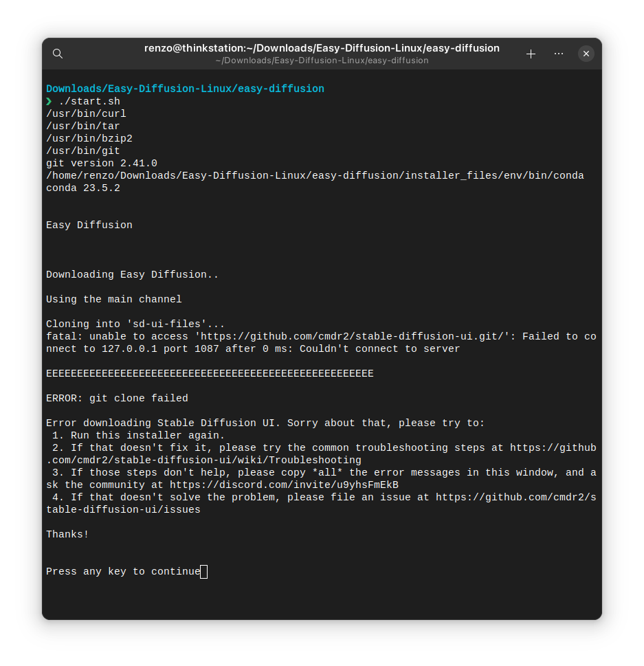Open the three-dot terminal menu

coord(558,53)
